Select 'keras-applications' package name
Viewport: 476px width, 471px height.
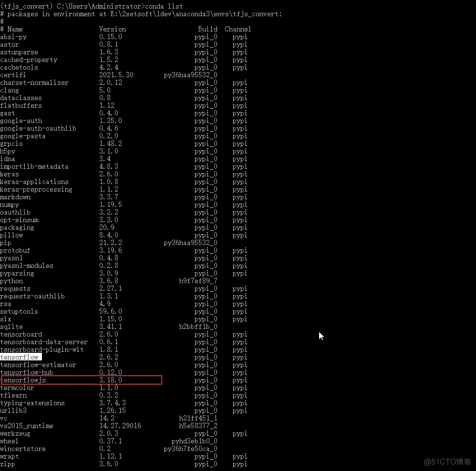point(34,182)
